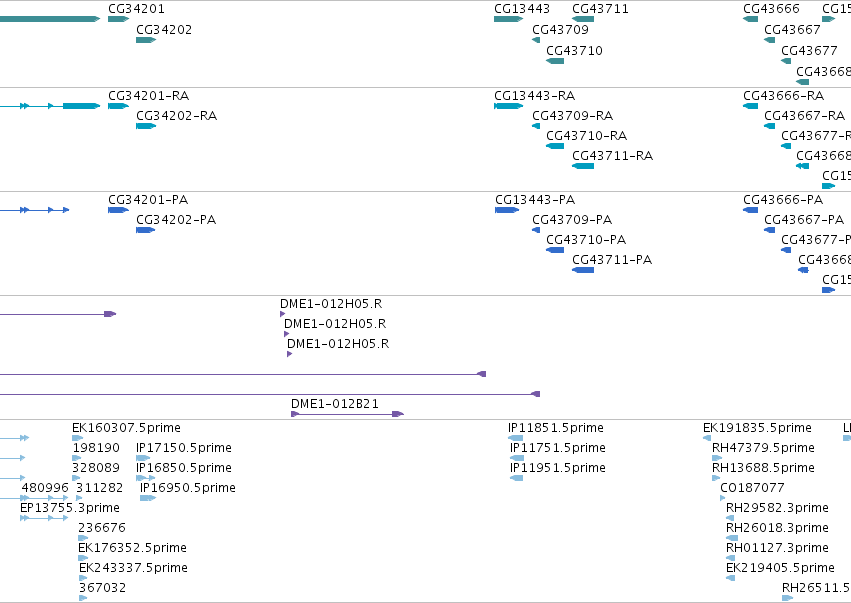This screenshot has width=851, height=603.
Task: Select the CG13443 gene glyph
Action: coord(509,19)
